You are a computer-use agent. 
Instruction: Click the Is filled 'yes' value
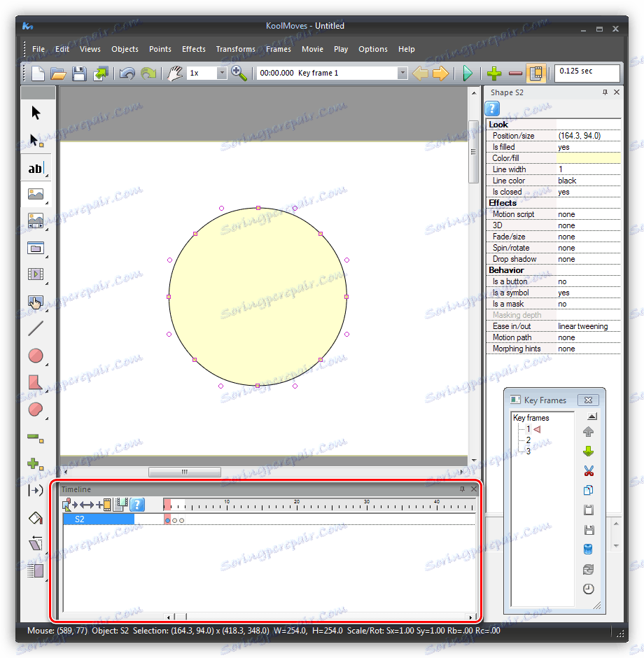tap(563, 147)
